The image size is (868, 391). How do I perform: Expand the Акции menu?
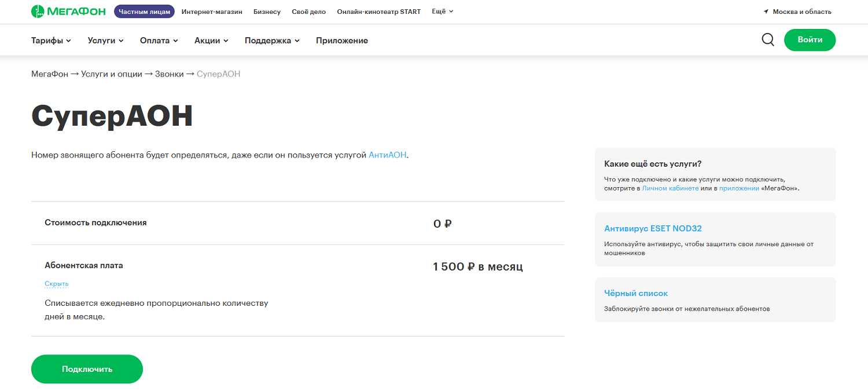click(211, 41)
